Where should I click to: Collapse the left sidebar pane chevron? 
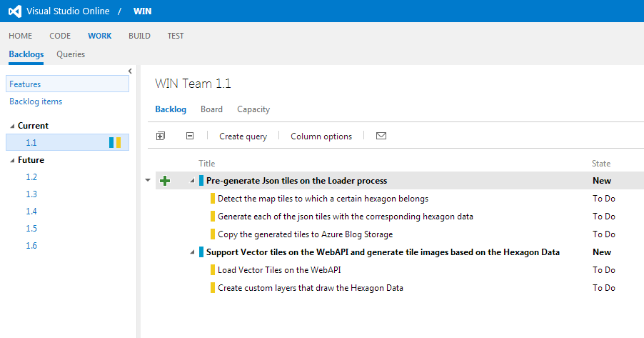[x=130, y=71]
